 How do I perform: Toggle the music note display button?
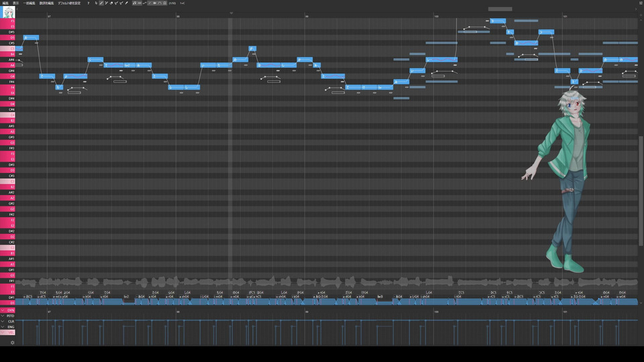(x=134, y=3)
